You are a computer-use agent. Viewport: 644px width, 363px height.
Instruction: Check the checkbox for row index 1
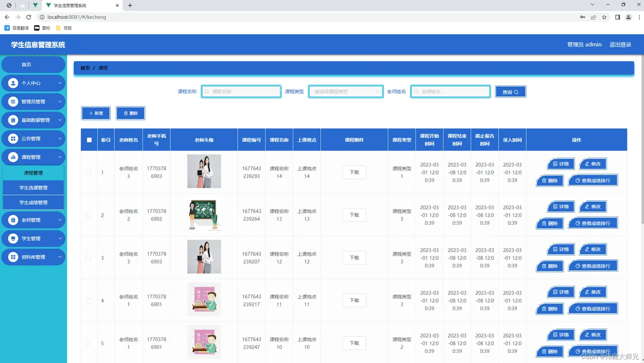89,173
